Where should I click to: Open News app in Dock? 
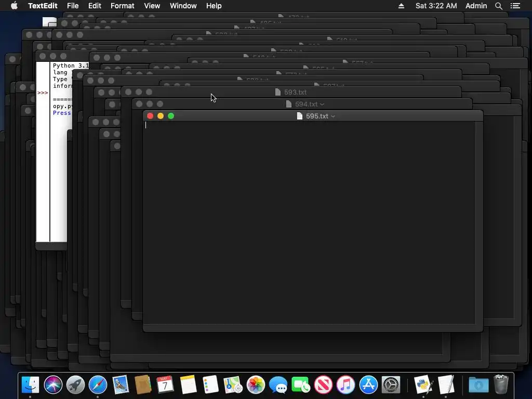(323, 385)
